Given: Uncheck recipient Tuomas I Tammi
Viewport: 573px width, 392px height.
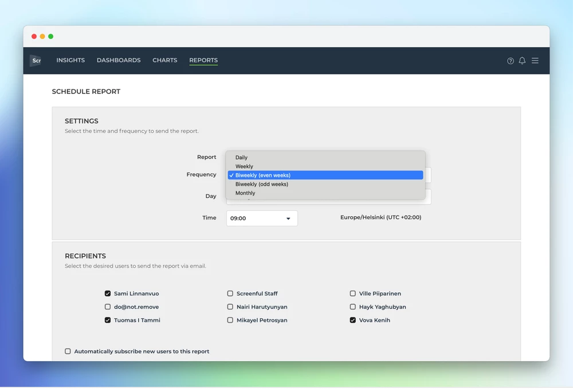Looking at the screenshot, I should tap(108, 320).
